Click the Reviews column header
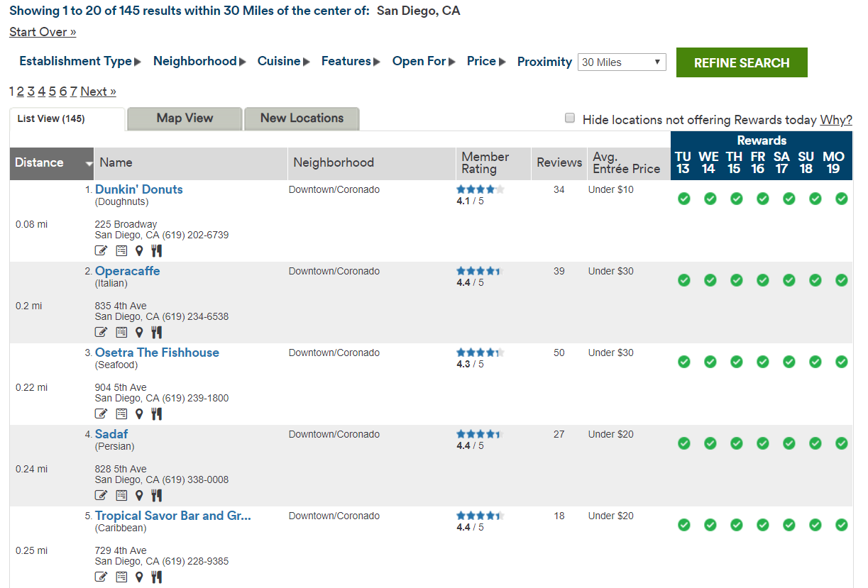The image size is (868, 588). 559,163
